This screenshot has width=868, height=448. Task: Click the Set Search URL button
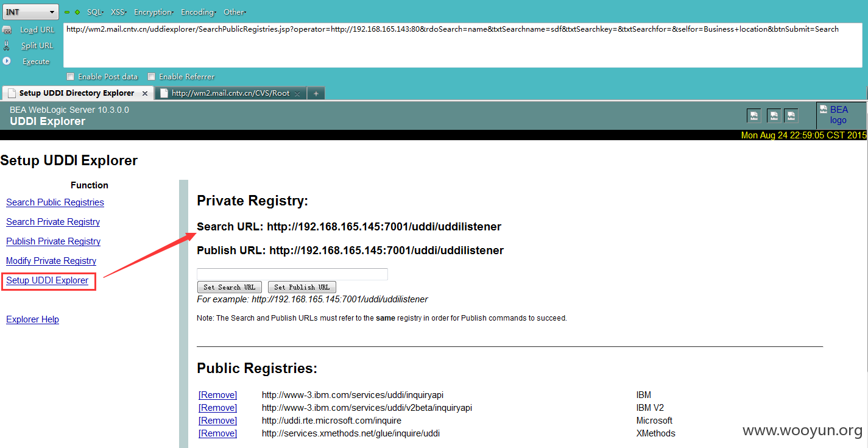[230, 287]
